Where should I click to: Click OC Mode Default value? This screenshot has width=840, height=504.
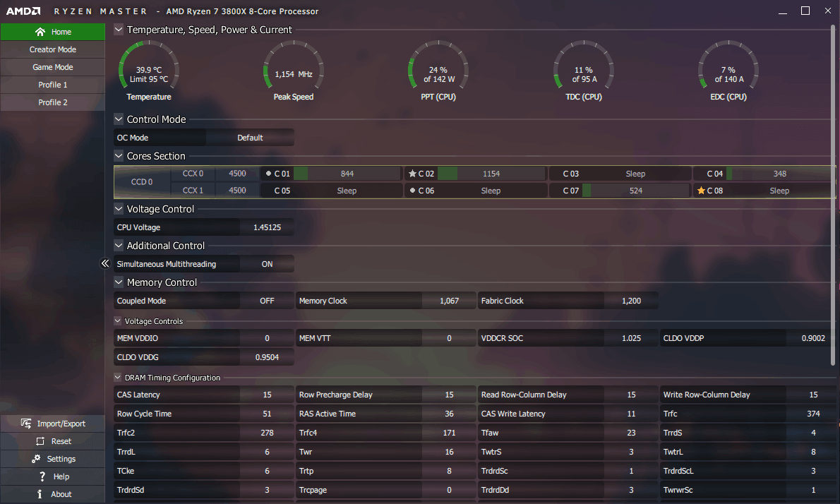click(250, 138)
